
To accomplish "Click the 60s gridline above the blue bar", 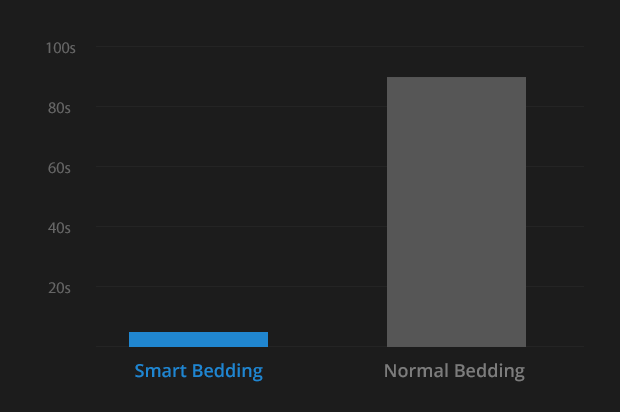I will [198, 166].
